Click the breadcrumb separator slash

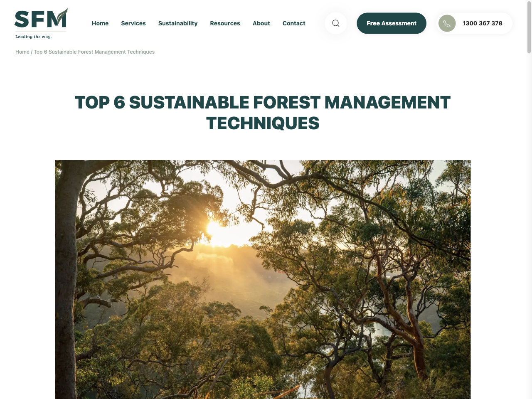click(x=32, y=52)
